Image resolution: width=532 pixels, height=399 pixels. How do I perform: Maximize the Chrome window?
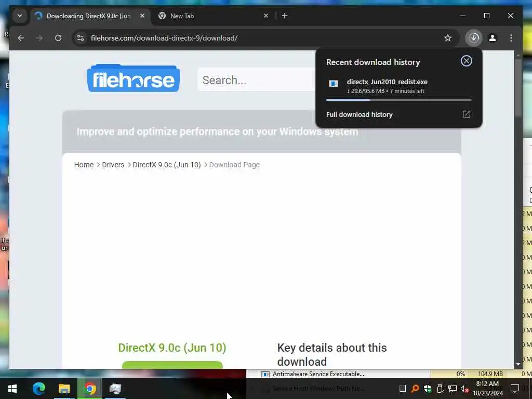click(486, 16)
